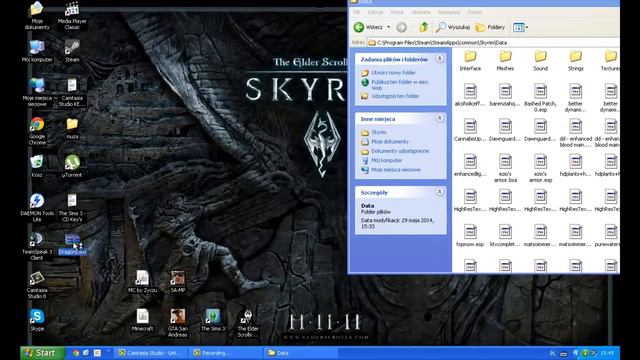This screenshot has width=640, height=360.
Task: Open the Widok menu
Action: pos(397,12)
